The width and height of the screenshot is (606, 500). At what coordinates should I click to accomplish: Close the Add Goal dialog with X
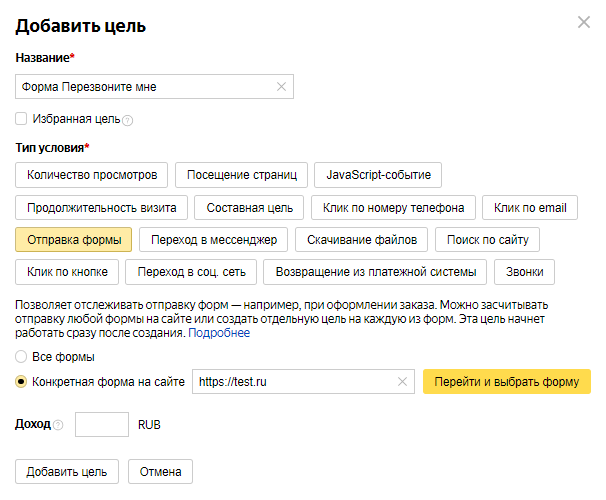pyautogui.click(x=583, y=23)
